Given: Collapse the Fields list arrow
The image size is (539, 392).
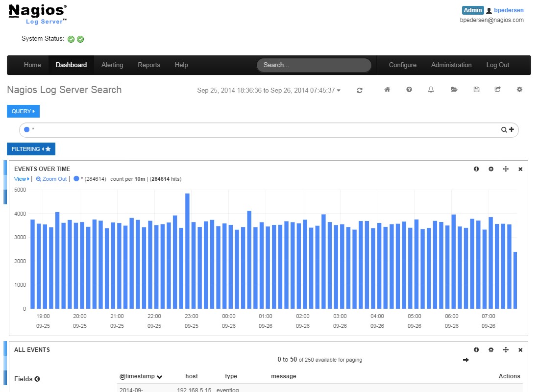Looking at the screenshot, I should tap(37, 379).
